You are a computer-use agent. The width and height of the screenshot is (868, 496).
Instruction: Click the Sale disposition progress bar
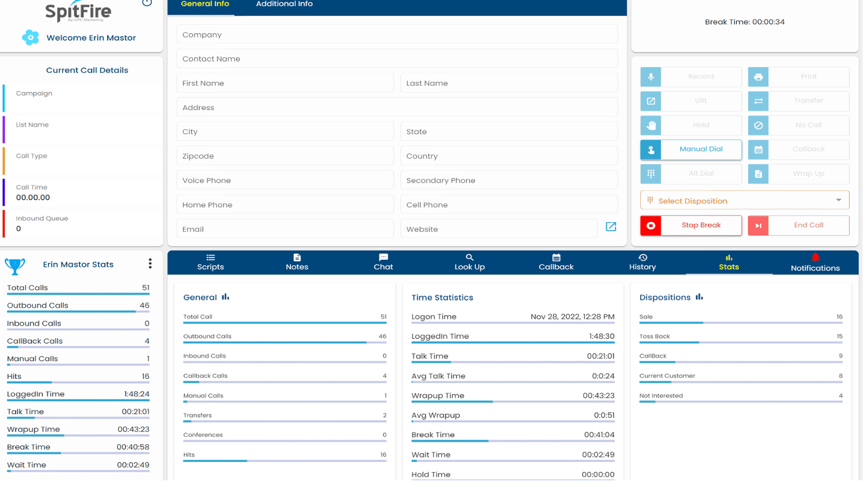point(741,323)
